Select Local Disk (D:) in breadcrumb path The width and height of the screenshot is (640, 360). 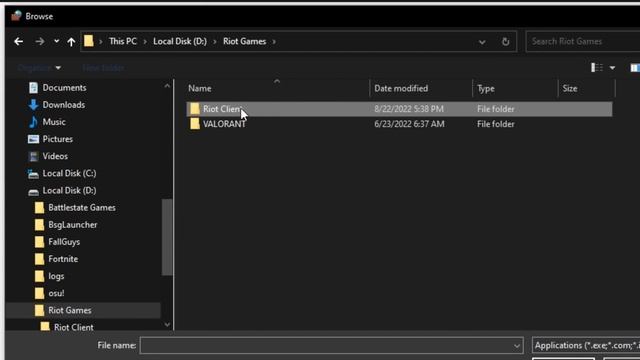pyautogui.click(x=180, y=41)
